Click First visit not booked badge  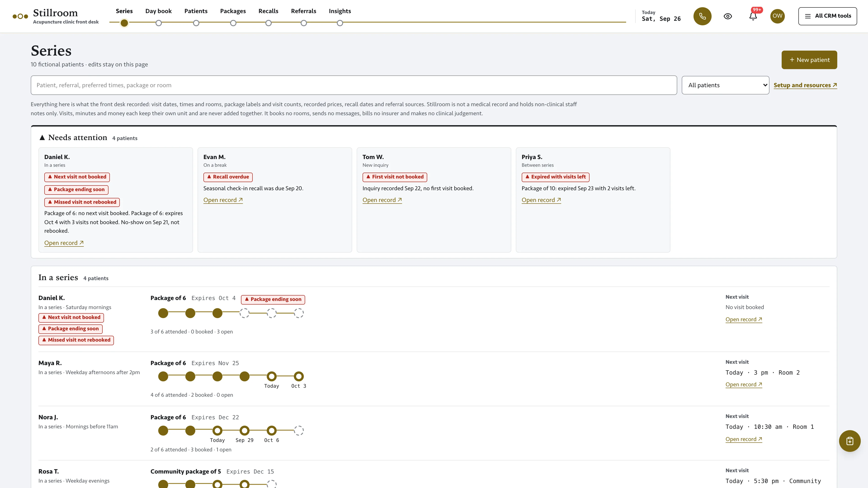pyautogui.click(x=395, y=177)
